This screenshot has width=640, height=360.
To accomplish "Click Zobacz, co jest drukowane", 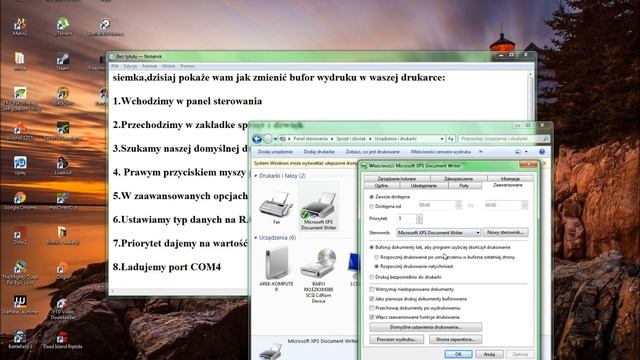I will 373,151.
